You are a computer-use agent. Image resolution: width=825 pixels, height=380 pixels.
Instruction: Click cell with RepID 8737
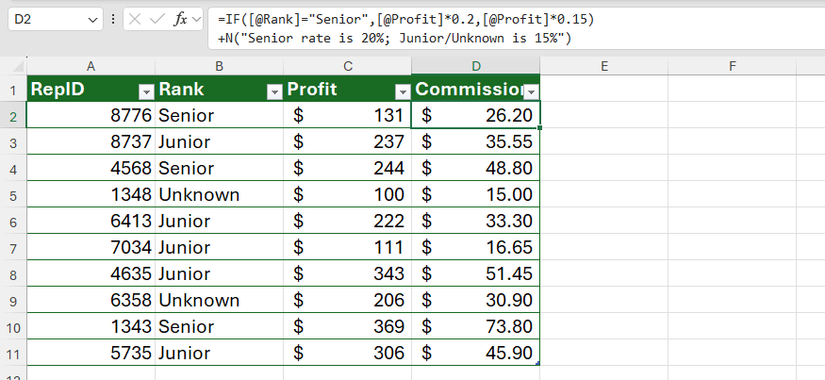coord(91,142)
